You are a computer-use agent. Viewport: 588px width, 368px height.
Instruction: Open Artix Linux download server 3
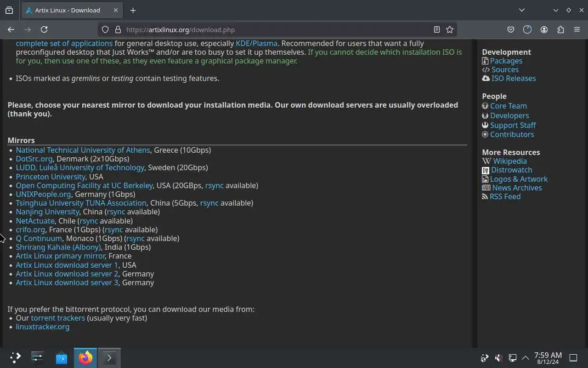click(x=67, y=282)
